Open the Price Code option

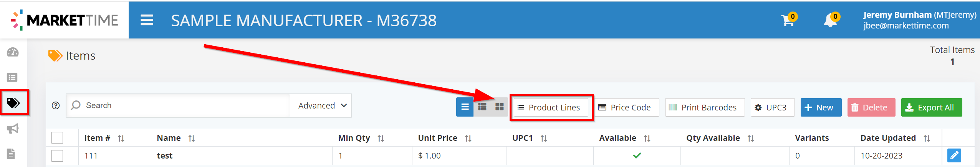625,107
